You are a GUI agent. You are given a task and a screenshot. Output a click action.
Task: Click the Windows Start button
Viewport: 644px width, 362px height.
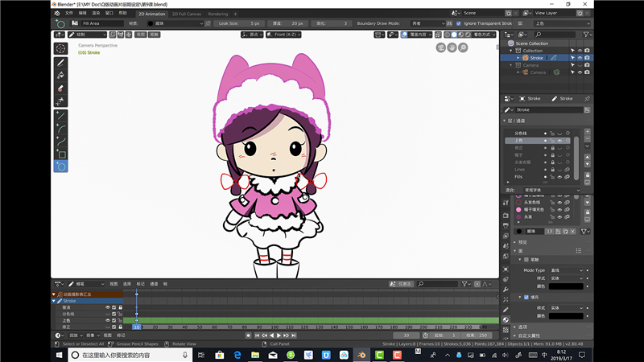coord(59,355)
